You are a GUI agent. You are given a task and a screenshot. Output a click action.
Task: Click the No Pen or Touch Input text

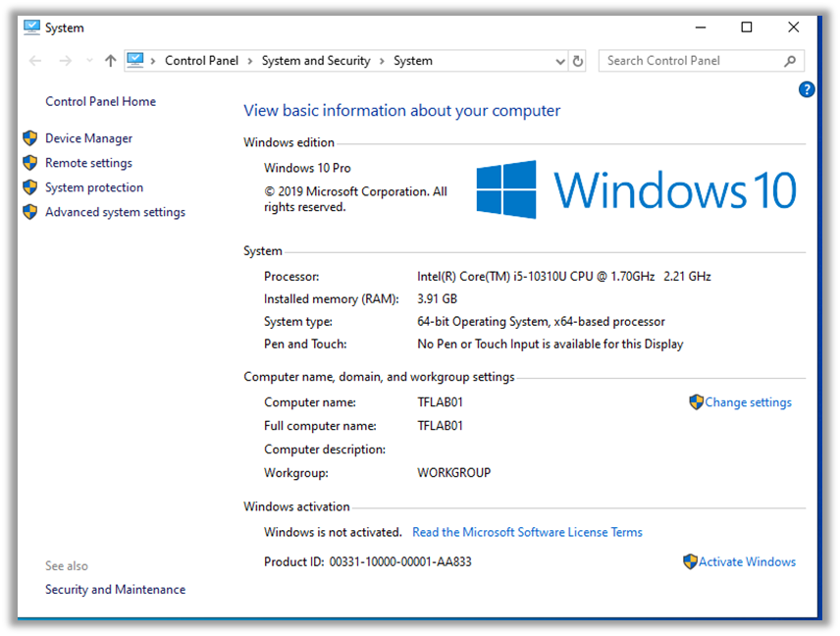click(x=551, y=344)
